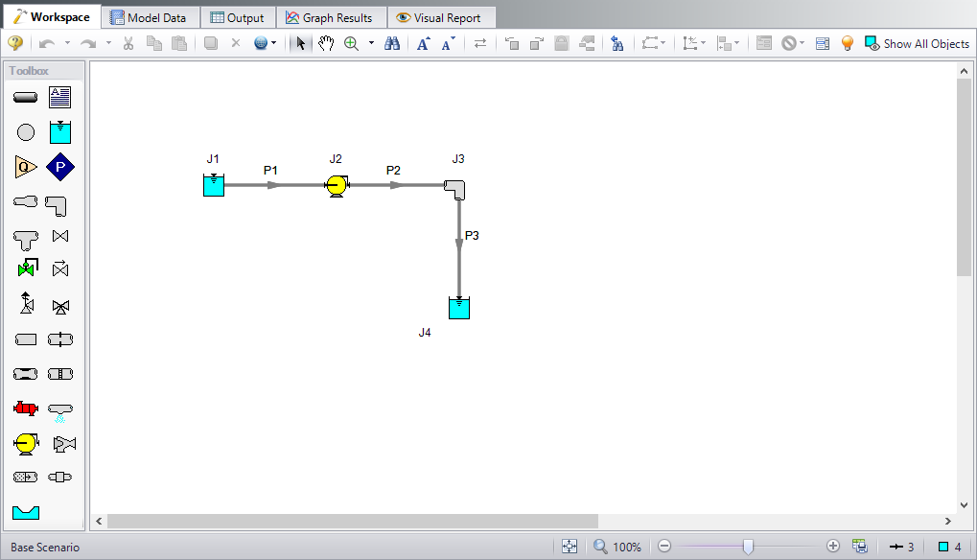The height and width of the screenshot is (560, 977).
Task: Pick the Reservoir junction tool in Toolbox
Action: (x=60, y=132)
